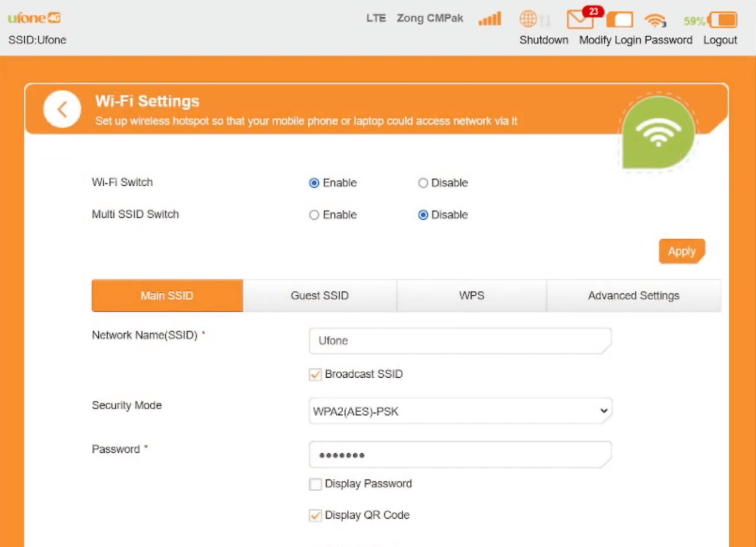Open the SMS inbox envelope icon
Image resolution: width=756 pixels, height=547 pixels.
point(580,20)
